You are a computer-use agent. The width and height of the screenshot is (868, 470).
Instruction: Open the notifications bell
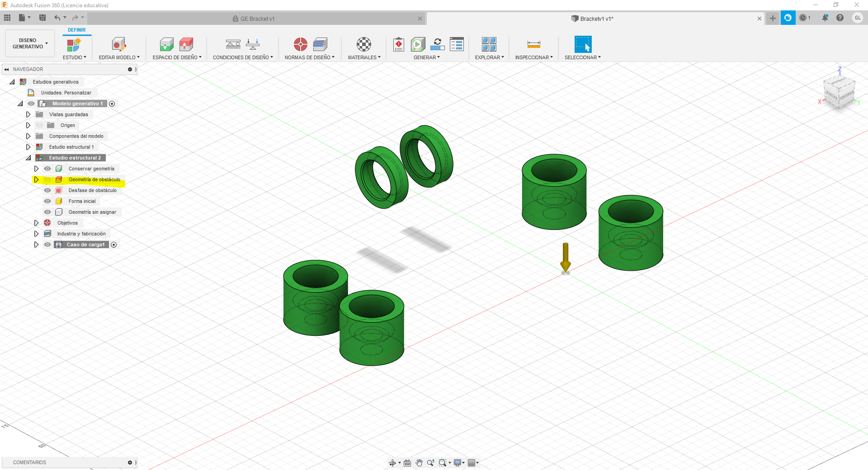pyautogui.click(x=825, y=18)
